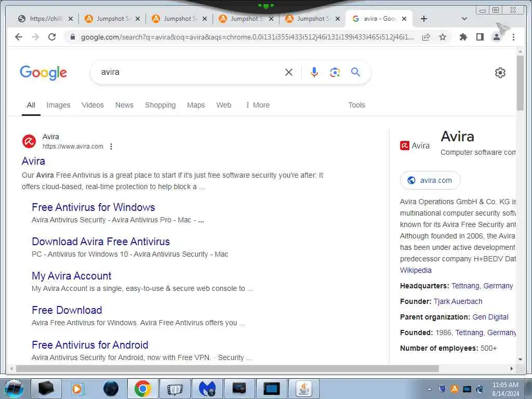Select the Web search tab

coord(223,105)
